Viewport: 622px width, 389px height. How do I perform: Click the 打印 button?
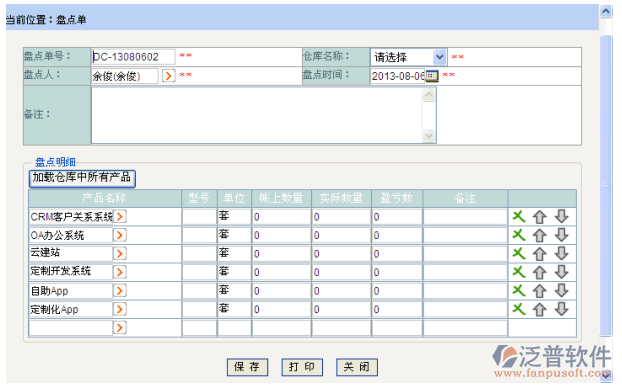[302, 367]
